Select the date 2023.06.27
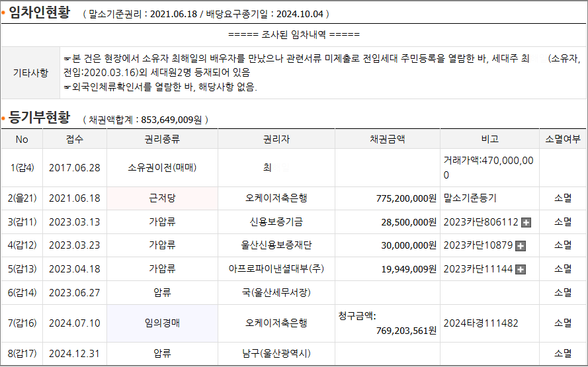Image resolution: width=588 pixels, height=367 pixels. click(x=75, y=292)
